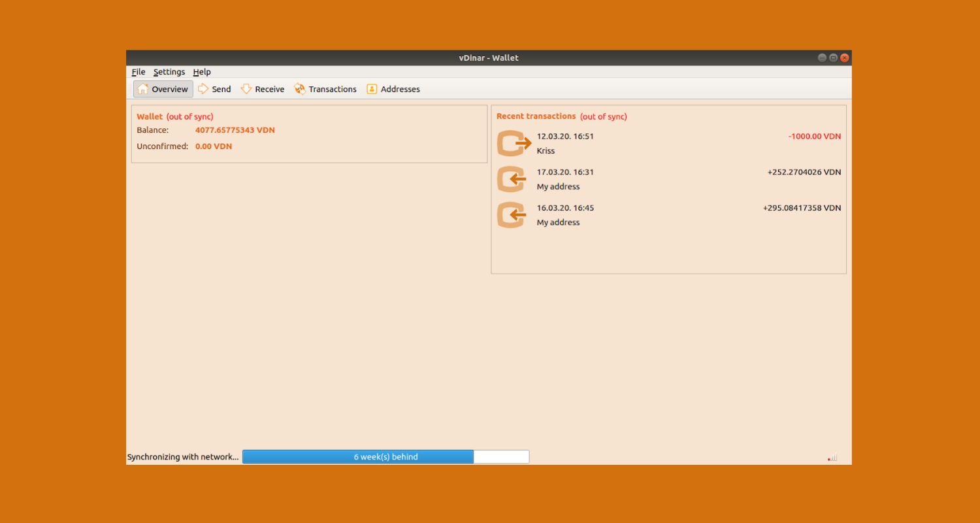Click the date 12.03.20. 16:51

[565, 137]
